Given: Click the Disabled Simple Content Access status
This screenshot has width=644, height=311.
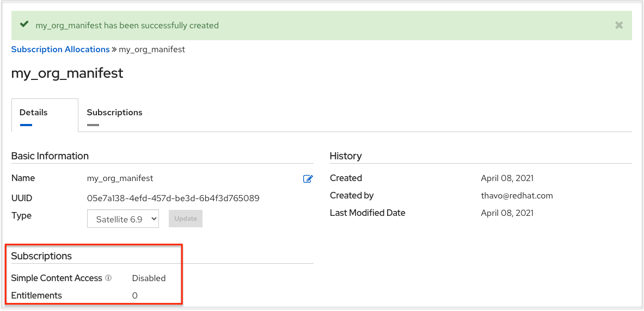Looking at the screenshot, I should pos(149,278).
